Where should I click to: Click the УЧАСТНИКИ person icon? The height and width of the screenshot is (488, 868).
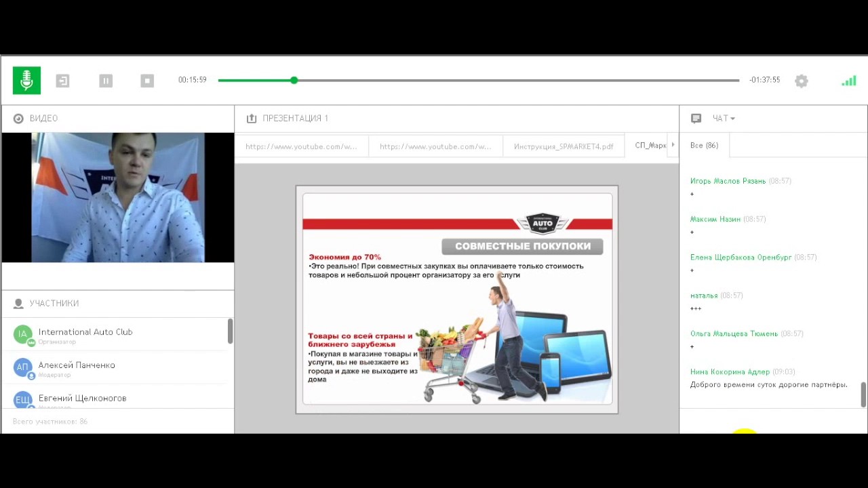pyautogui.click(x=18, y=304)
